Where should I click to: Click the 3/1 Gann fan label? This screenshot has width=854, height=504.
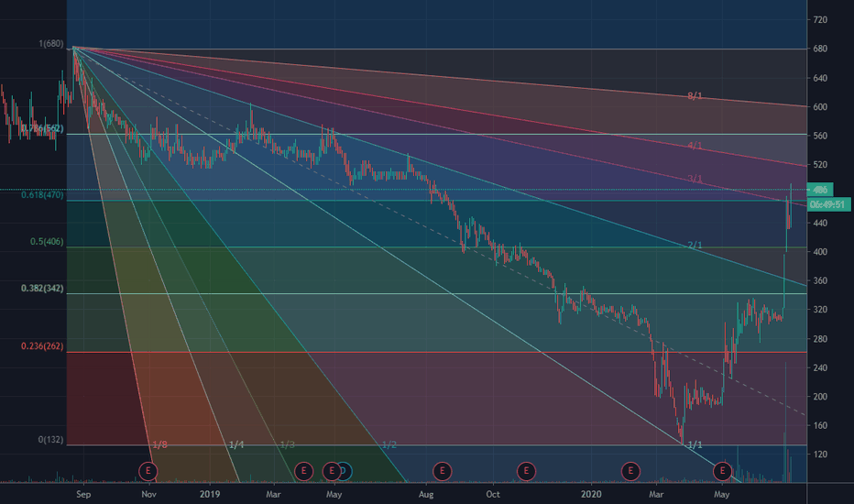coord(695,179)
